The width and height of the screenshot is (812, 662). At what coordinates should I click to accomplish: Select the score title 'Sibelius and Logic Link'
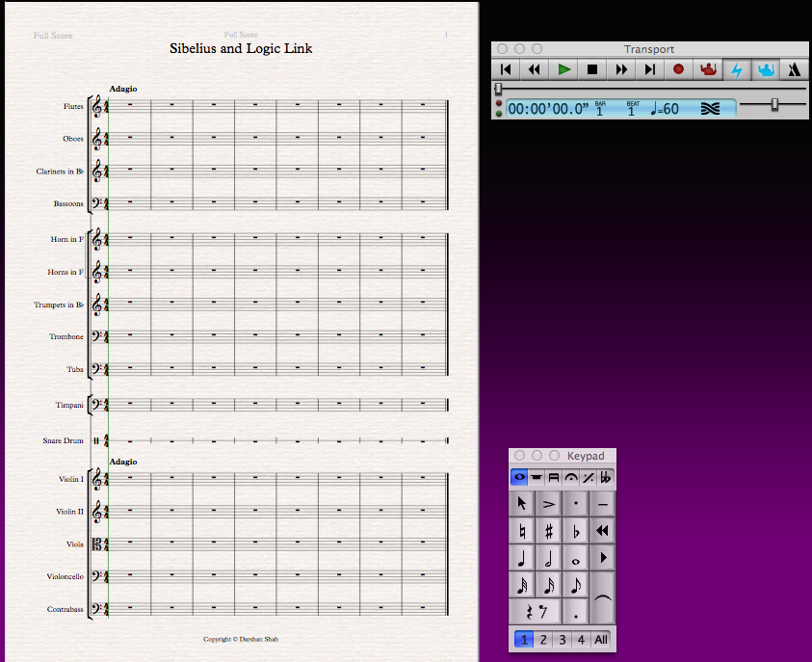coord(241,49)
